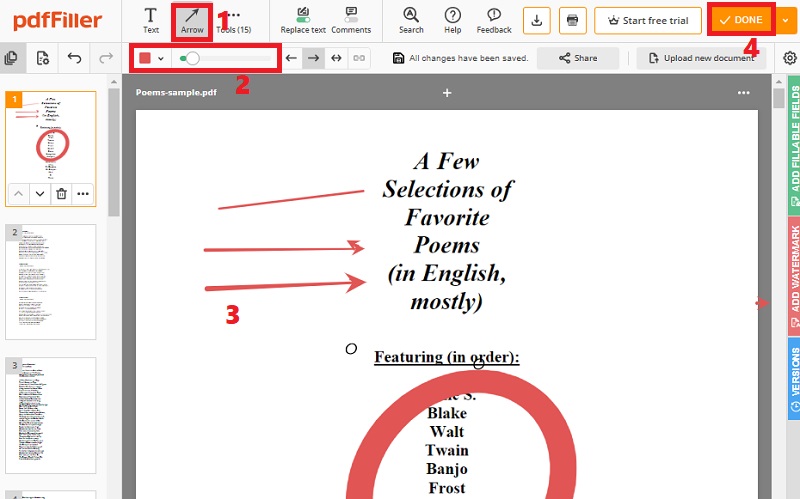Image resolution: width=800 pixels, height=499 pixels.
Task: Select the line-without-heads arrow style
Action: [359, 58]
